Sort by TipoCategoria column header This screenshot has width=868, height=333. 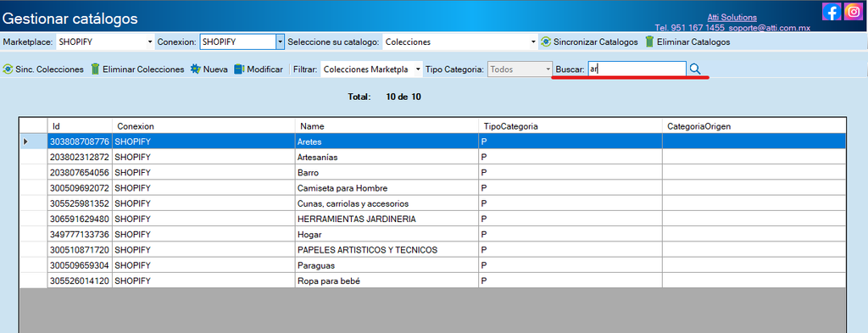coord(570,126)
